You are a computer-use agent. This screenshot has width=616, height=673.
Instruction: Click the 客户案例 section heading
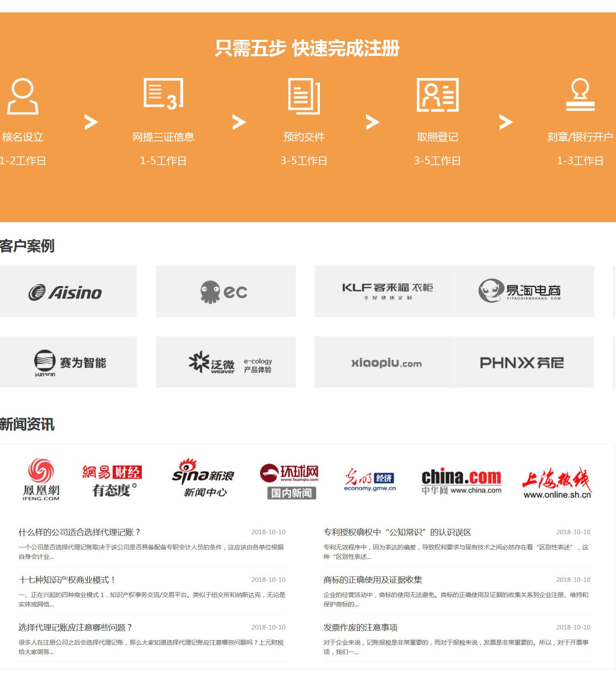[27, 246]
